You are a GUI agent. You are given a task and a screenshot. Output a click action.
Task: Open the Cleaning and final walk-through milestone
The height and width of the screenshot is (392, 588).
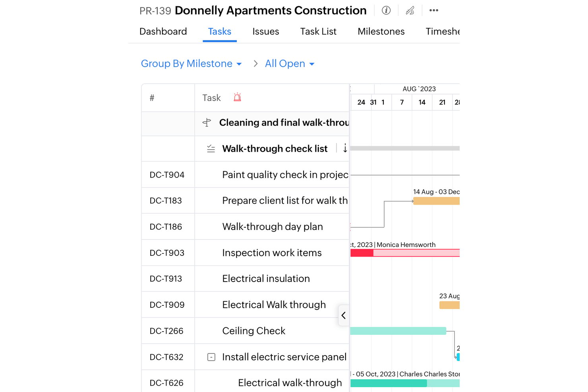284,122
